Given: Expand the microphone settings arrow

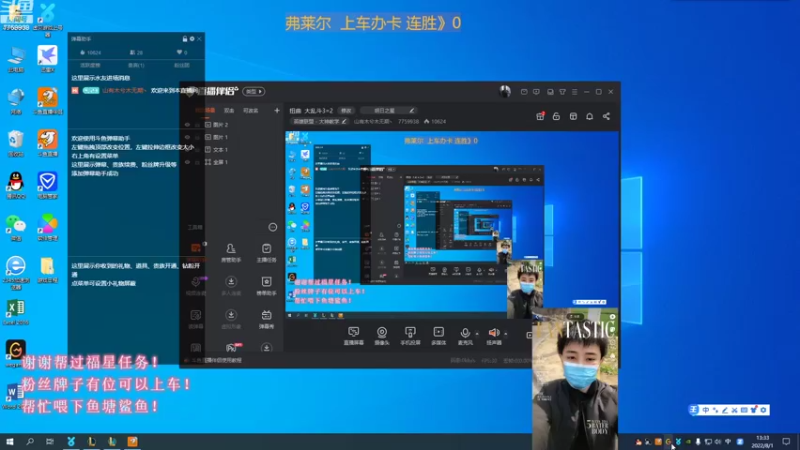Looking at the screenshot, I should click(477, 334).
